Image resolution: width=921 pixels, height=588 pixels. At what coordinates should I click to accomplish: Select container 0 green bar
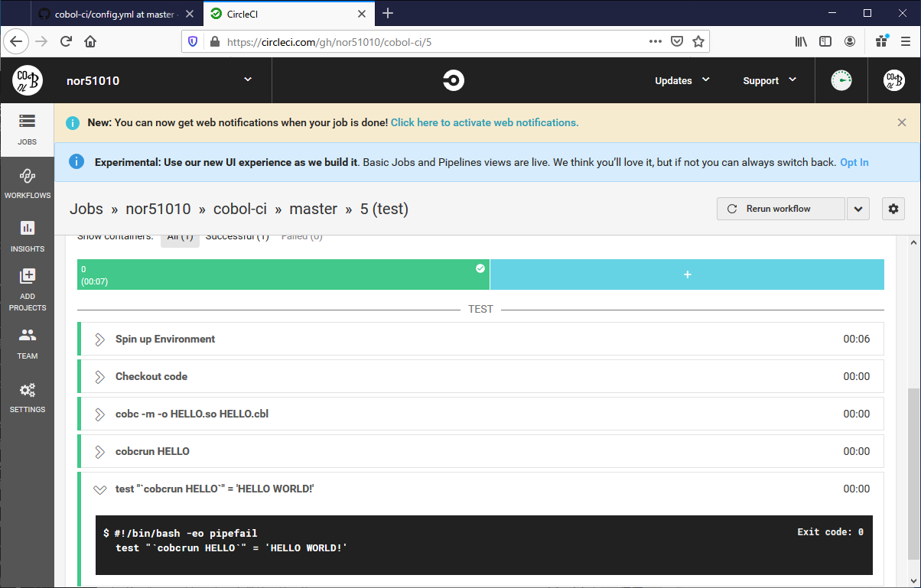[x=283, y=275]
